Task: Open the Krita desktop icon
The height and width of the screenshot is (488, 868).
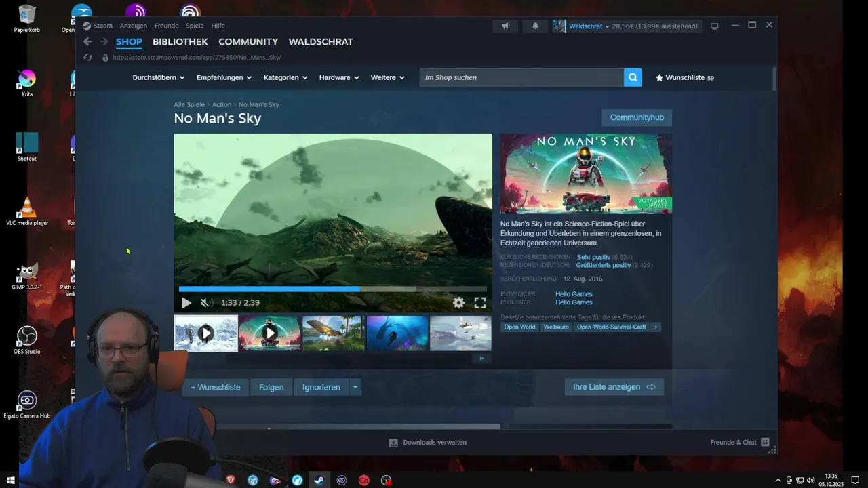Action: pyautogui.click(x=26, y=83)
